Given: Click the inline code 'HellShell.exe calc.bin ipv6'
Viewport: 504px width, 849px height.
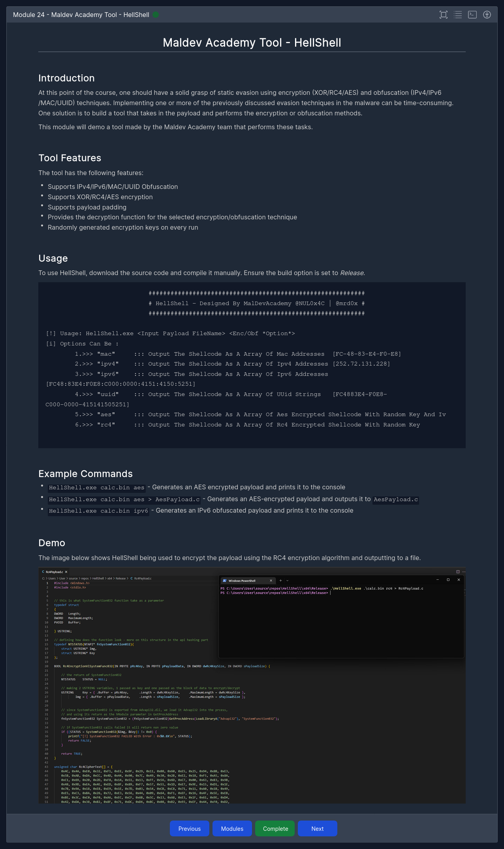Looking at the screenshot, I should [x=99, y=511].
